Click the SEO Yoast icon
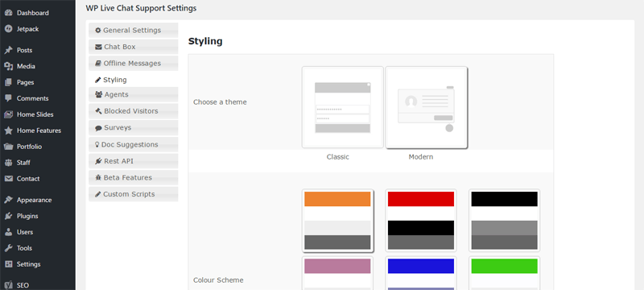The image size is (644, 290). (8, 285)
